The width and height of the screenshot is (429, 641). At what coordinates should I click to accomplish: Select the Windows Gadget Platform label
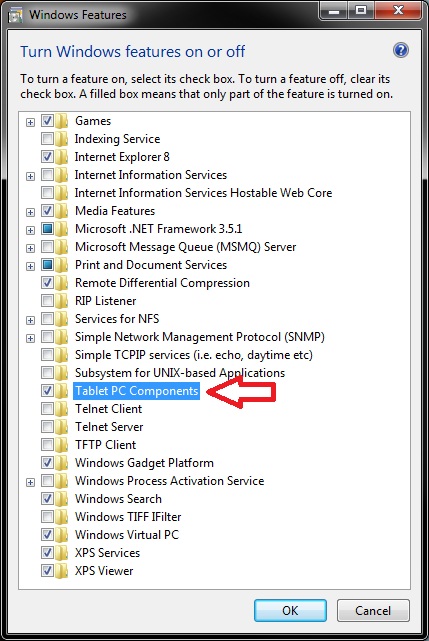click(x=144, y=463)
